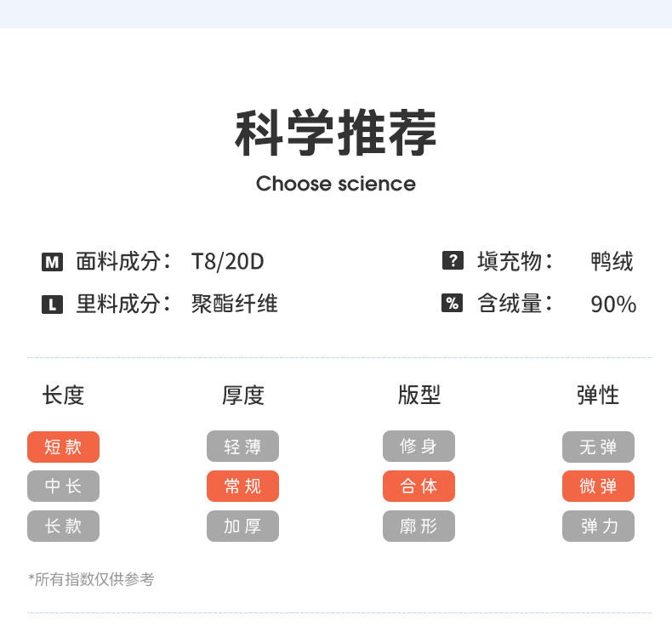Click the percent down content icon
This screenshot has height=632, width=672.
(453, 303)
